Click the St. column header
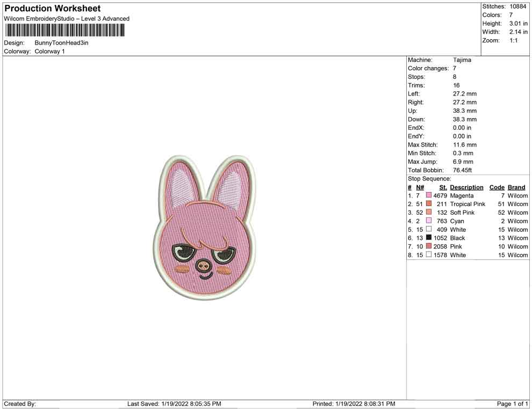The height and width of the screenshot is (409, 532). coord(443,187)
